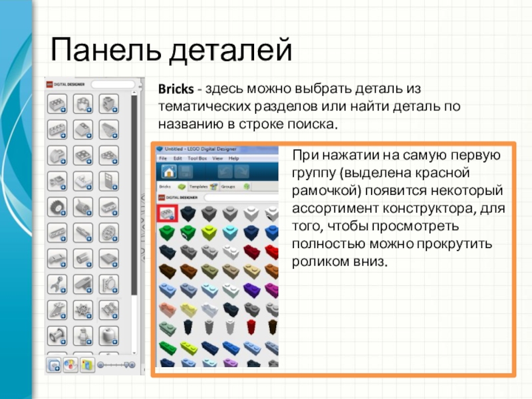The image size is (532, 399).
Task: Select the purple 1x2 brick
Action: click(x=251, y=289)
